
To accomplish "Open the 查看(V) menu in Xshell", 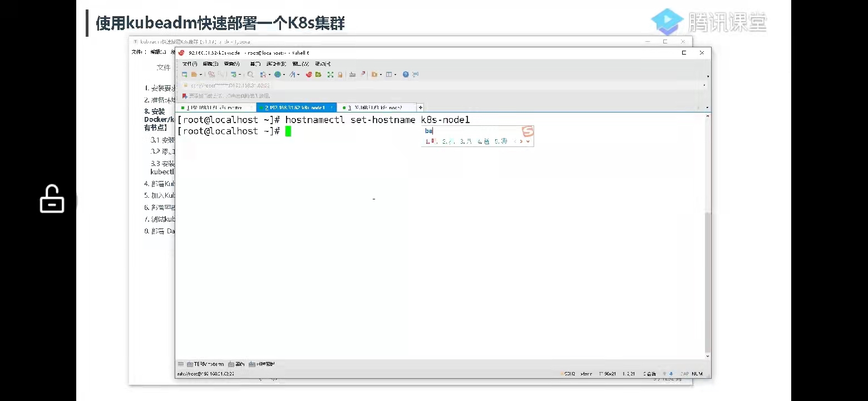I will click(x=231, y=64).
